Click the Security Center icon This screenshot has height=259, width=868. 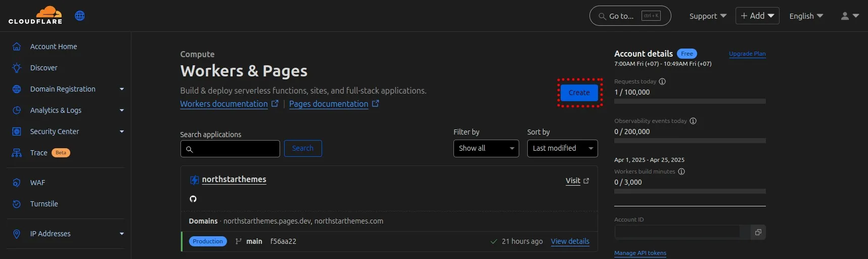(x=17, y=132)
